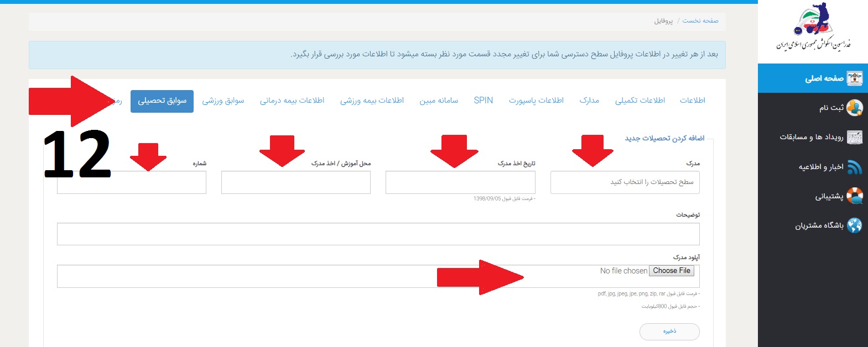Open the سطح تحصیلات education level dropdown
This screenshot has height=347, width=868.
click(x=625, y=182)
